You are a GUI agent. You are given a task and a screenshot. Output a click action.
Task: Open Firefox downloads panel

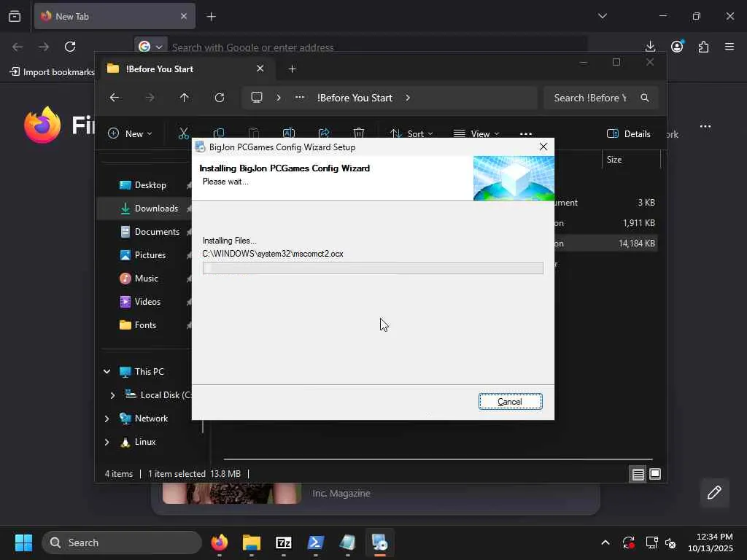pyautogui.click(x=650, y=47)
